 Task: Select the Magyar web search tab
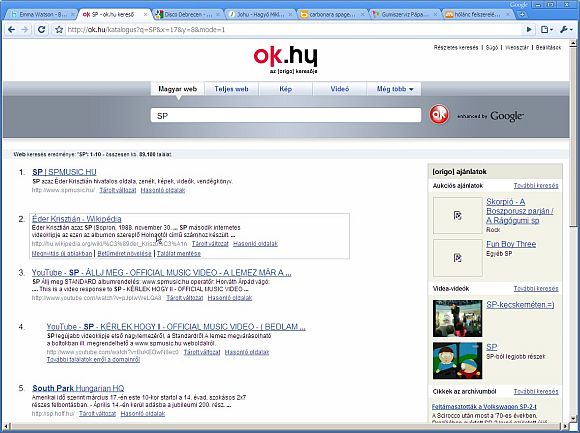tap(178, 89)
